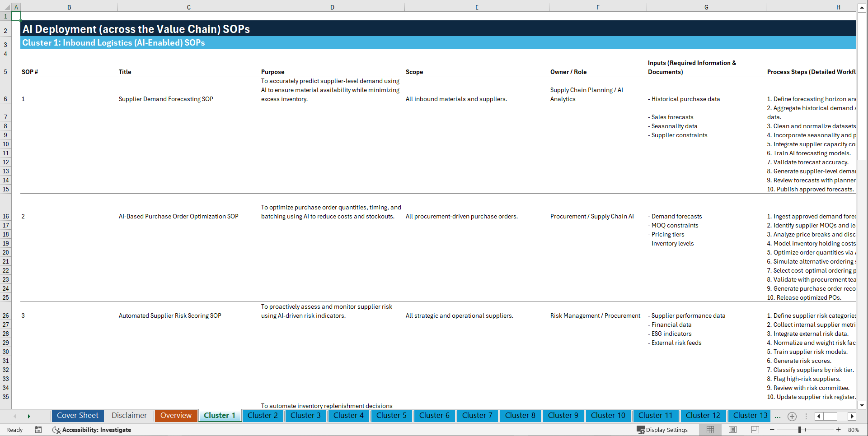Screen dimensions: 868x436
Task: Select column C by clicking its header
Action: (x=188, y=7)
